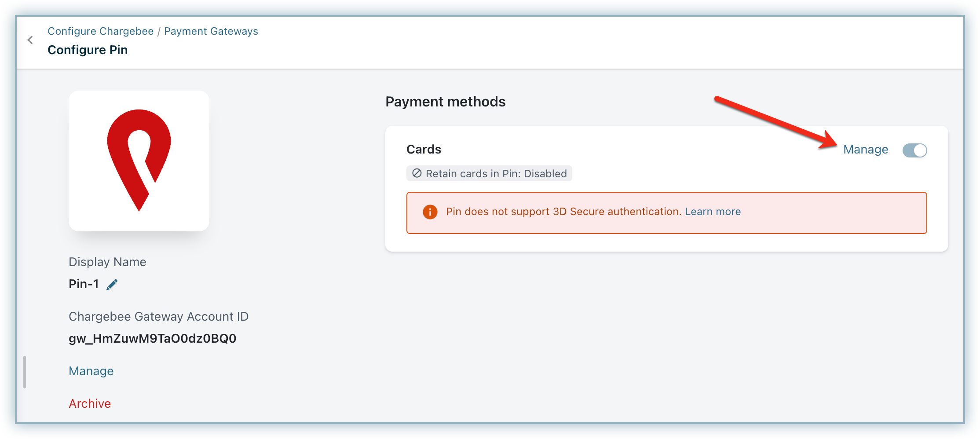
Task: Click the Configure Pin page title
Action: (x=88, y=50)
